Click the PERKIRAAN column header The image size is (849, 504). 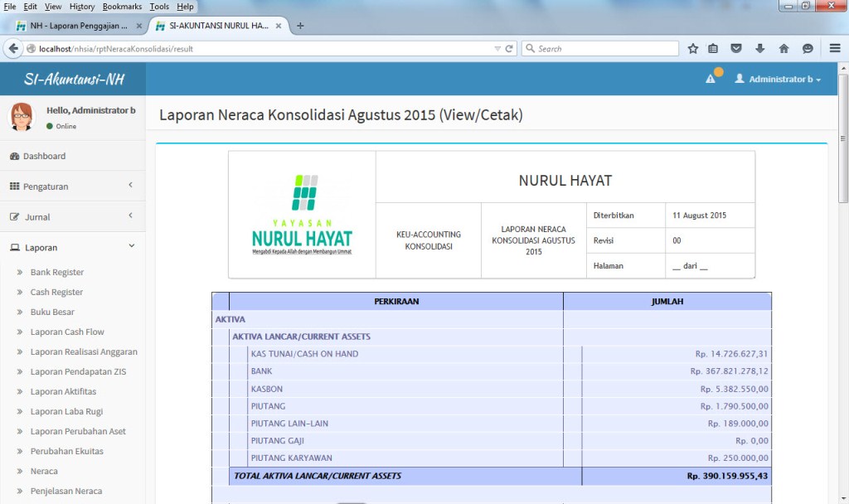(396, 302)
